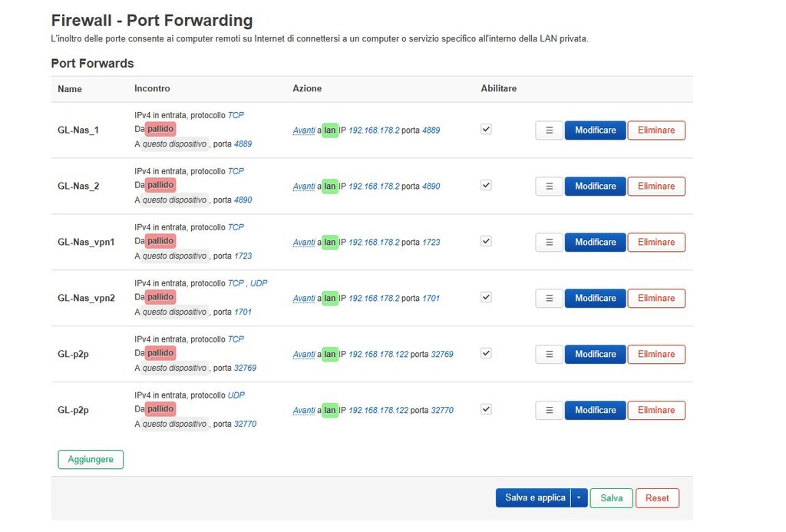Open the Salva e applica dropdown arrow
The height and width of the screenshot is (532, 786).
(x=579, y=498)
